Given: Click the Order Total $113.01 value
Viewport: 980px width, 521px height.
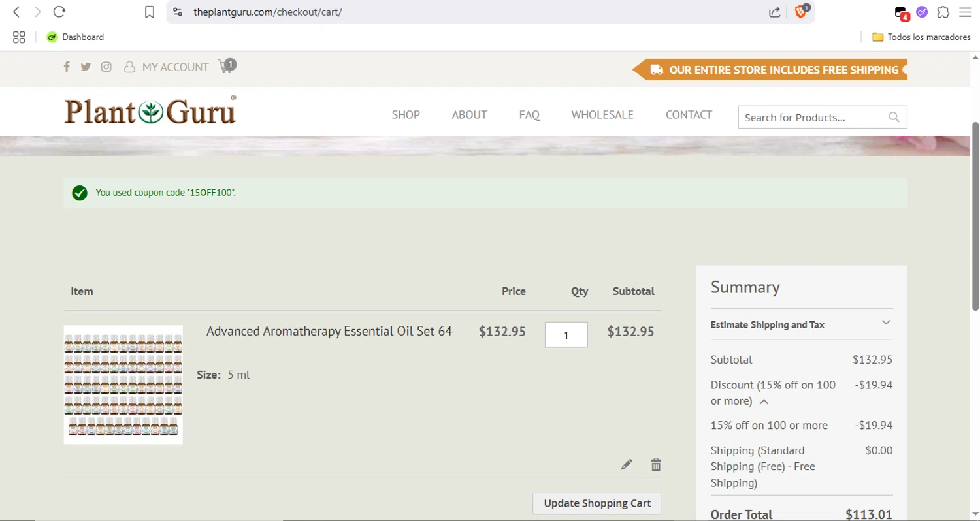Looking at the screenshot, I should (869, 514).
